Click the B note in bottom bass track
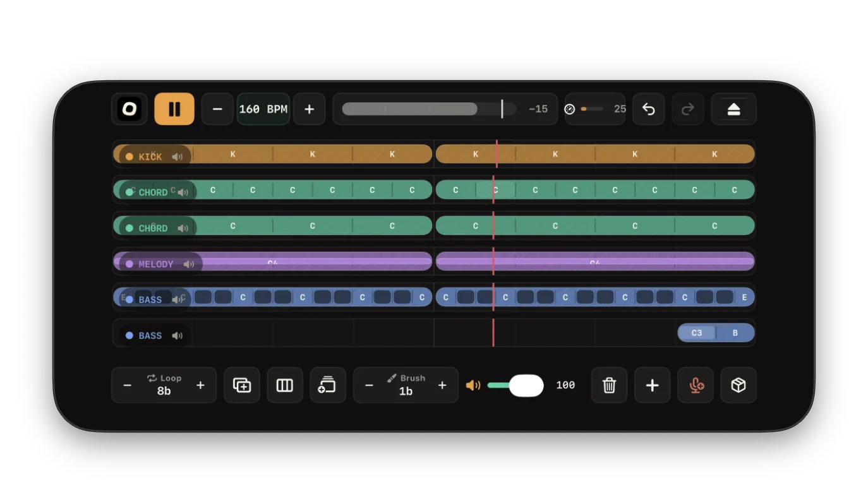The height and width of the screenshot is (495, 868). 735,333
